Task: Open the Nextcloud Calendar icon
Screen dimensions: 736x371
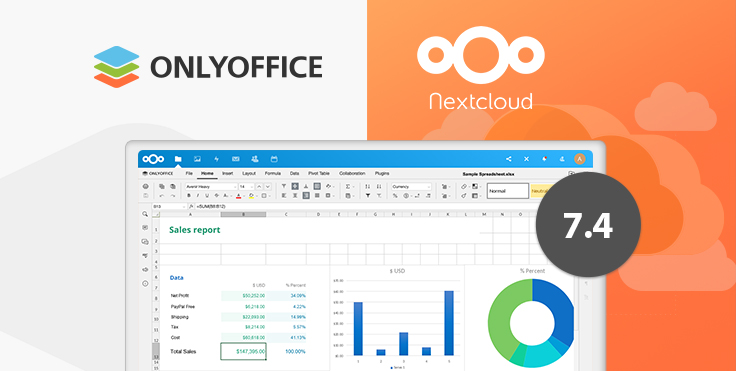Action: [274, 159]
